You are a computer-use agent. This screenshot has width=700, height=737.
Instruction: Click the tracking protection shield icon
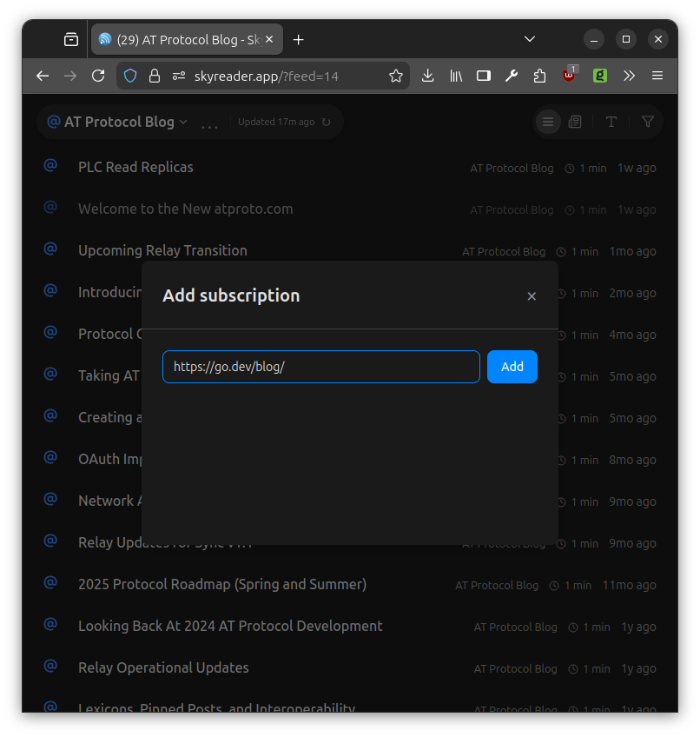coord(130,76)
